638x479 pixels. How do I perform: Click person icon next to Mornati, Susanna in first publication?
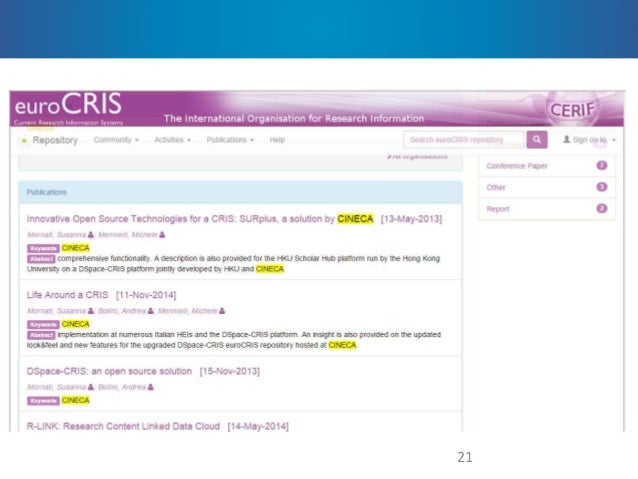pyautogui.click(x=91, y=235)
